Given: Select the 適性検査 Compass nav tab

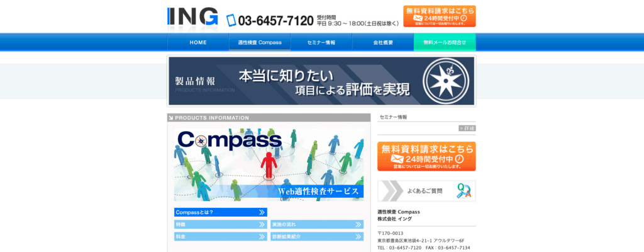Looking at the screenshot, I should (x=260, y=42).
